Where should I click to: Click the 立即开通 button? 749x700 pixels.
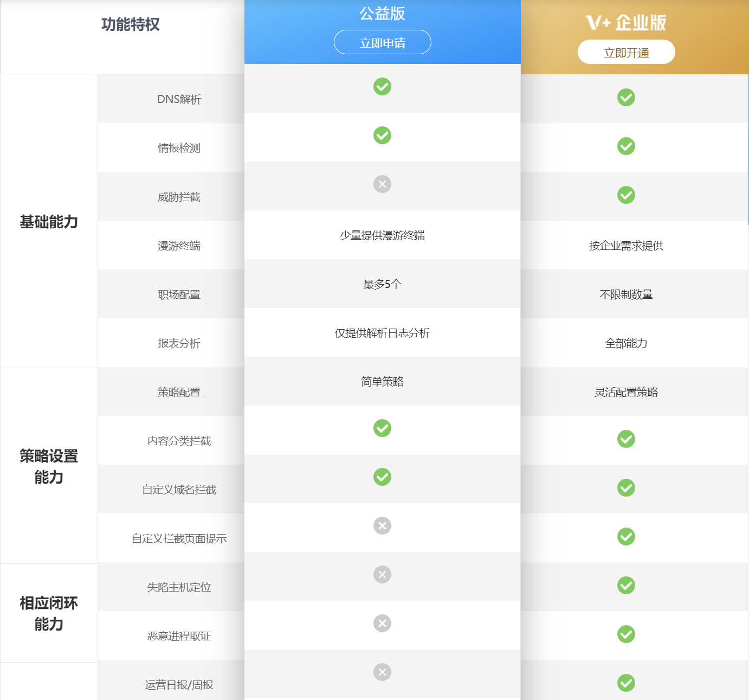[626, 52]
